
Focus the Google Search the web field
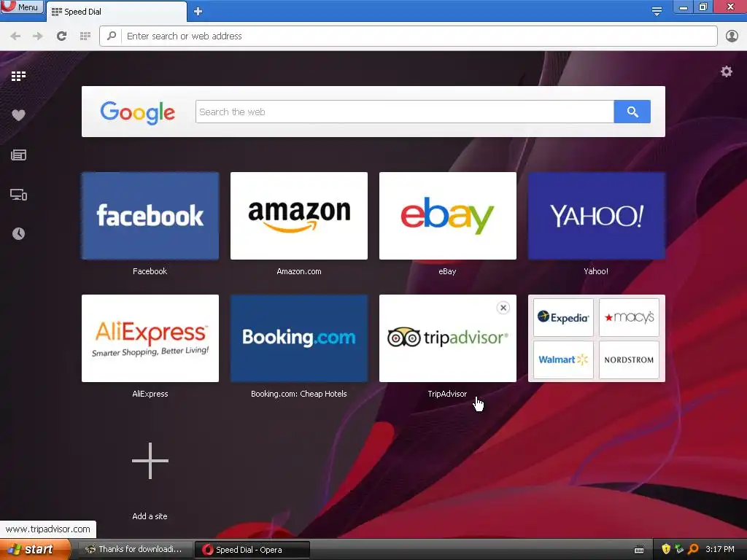(404, 112)
